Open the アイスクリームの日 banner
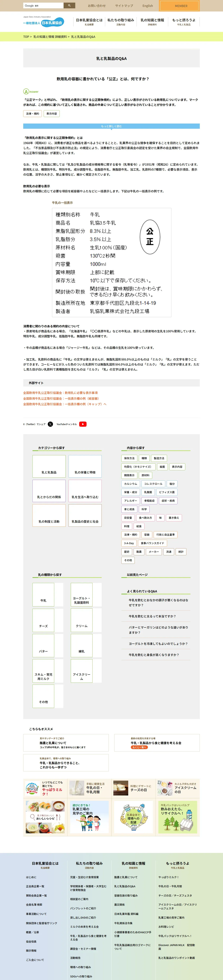The image size is (223, 980). point(178,789)
